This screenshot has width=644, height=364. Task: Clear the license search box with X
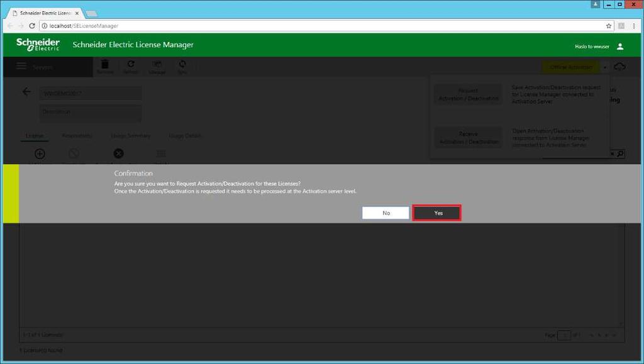coord(612,154)
